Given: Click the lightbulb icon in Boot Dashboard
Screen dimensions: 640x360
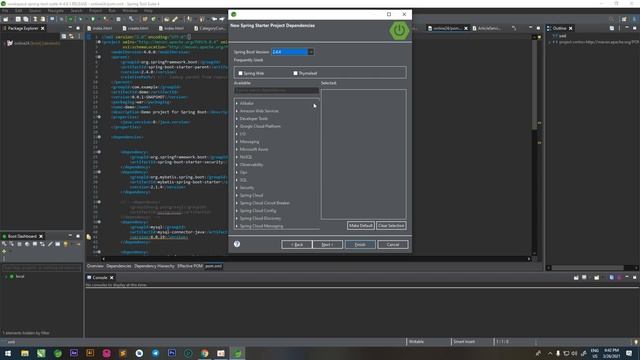Looking at the screenshot, I should tap(66, 244).
